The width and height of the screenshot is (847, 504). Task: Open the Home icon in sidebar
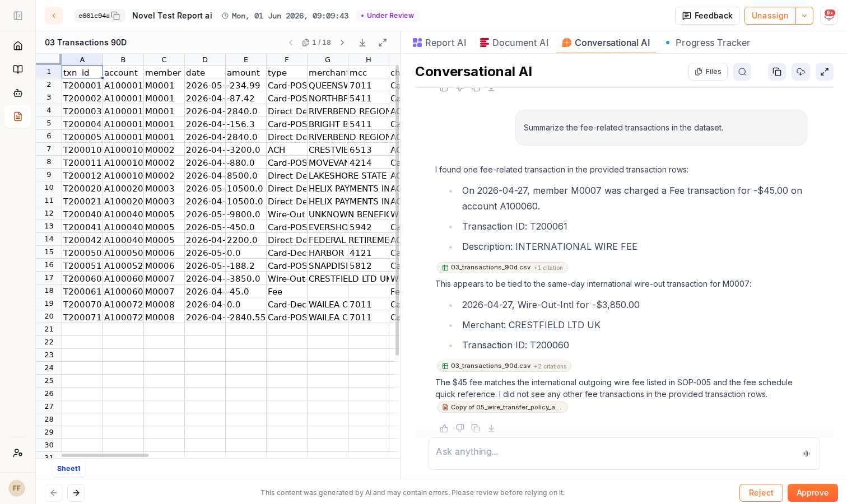point(18,46)
